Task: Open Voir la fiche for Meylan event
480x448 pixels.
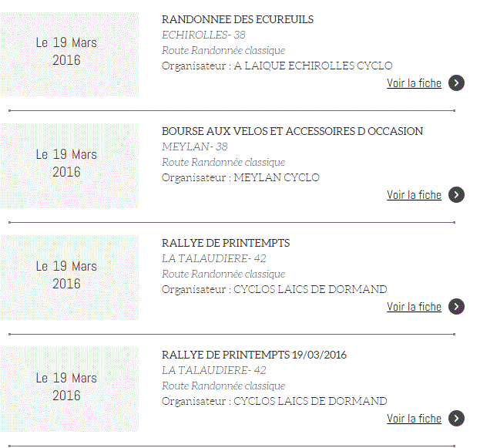Action: [414, 195]
